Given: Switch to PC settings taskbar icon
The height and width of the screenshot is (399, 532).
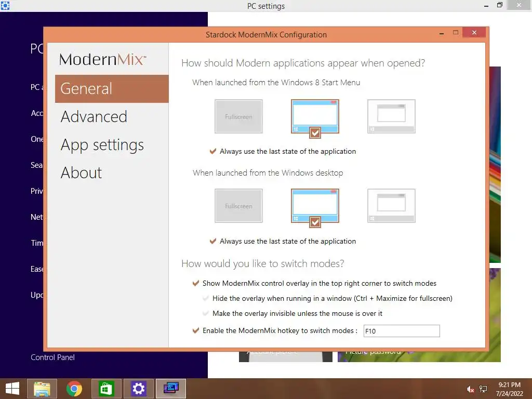Looking at the screenshot, I should pos(138,389).
